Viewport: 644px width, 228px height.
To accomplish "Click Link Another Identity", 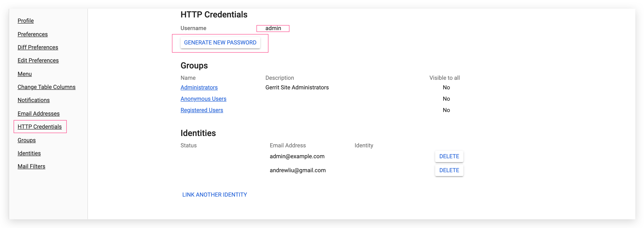I will (x=215, y=195).
